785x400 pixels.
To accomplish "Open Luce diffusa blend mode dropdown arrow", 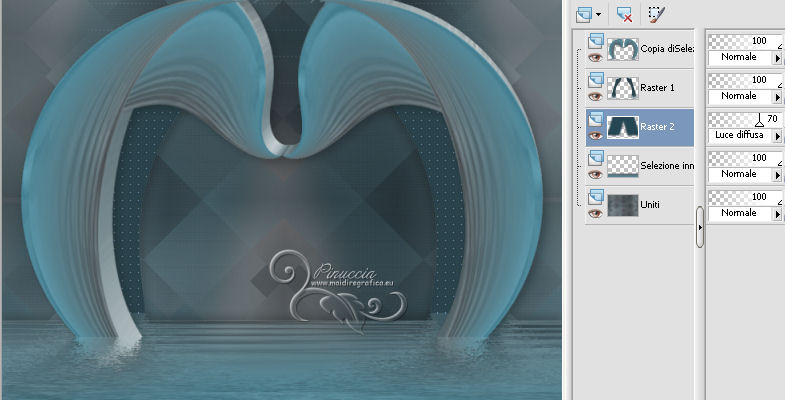I will pyautogui.click(x=777, y=136).
